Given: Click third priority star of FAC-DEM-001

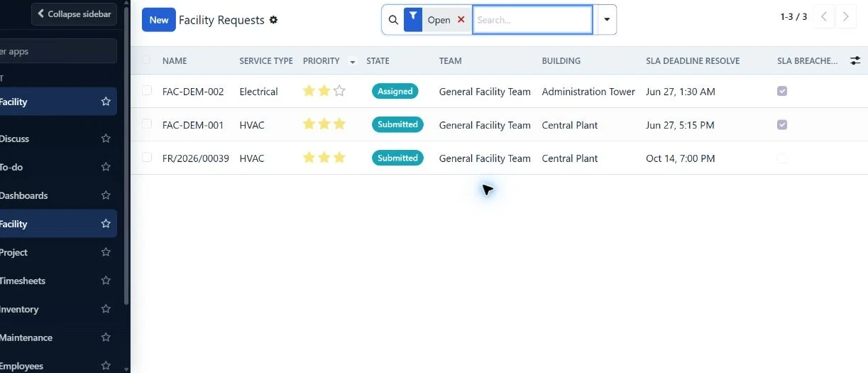Looking at the screenshot, I should [x=339, y=124].
